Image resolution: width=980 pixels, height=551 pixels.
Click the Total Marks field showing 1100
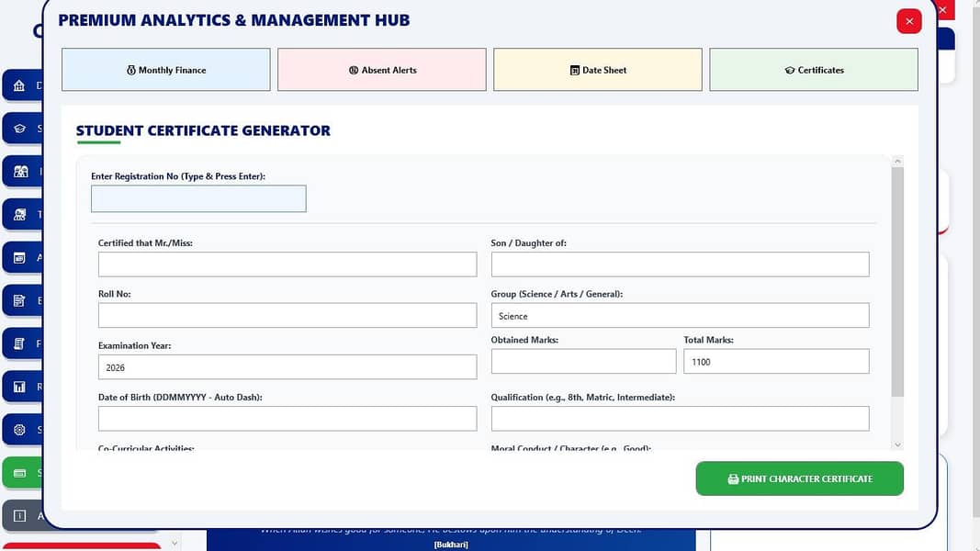776,362
